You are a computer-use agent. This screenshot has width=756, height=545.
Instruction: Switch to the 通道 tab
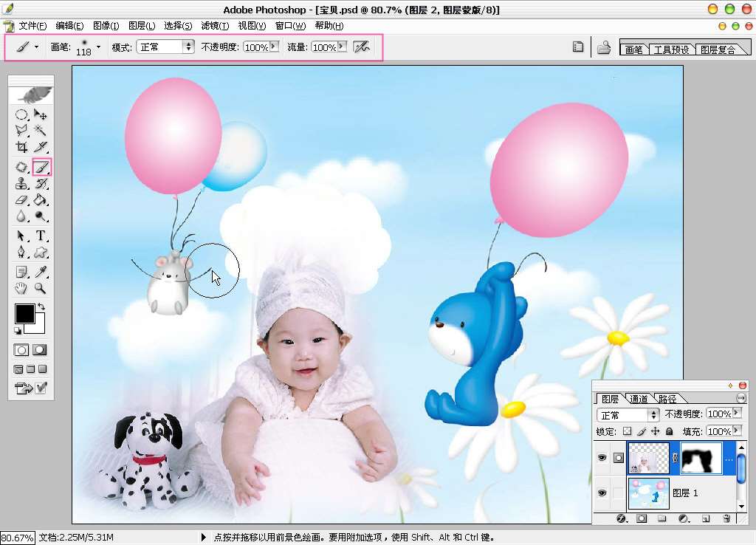point(639,399)
